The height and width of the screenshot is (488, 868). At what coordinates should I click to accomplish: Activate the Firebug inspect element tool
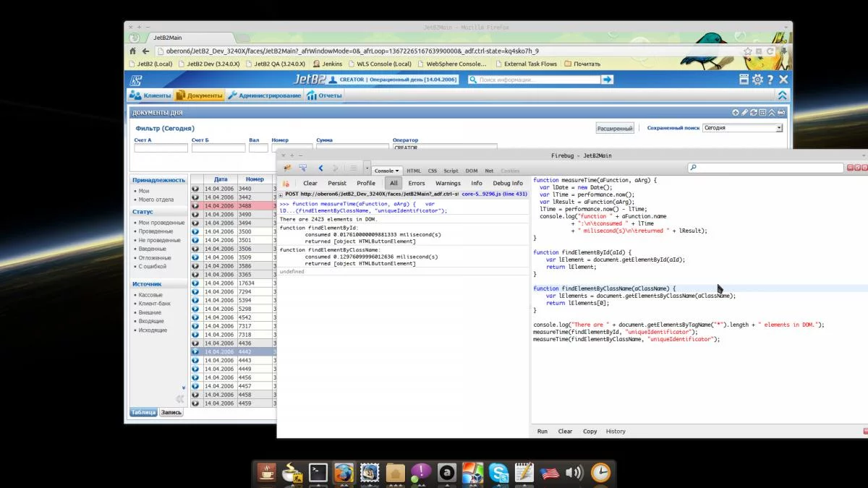point(303,168)
